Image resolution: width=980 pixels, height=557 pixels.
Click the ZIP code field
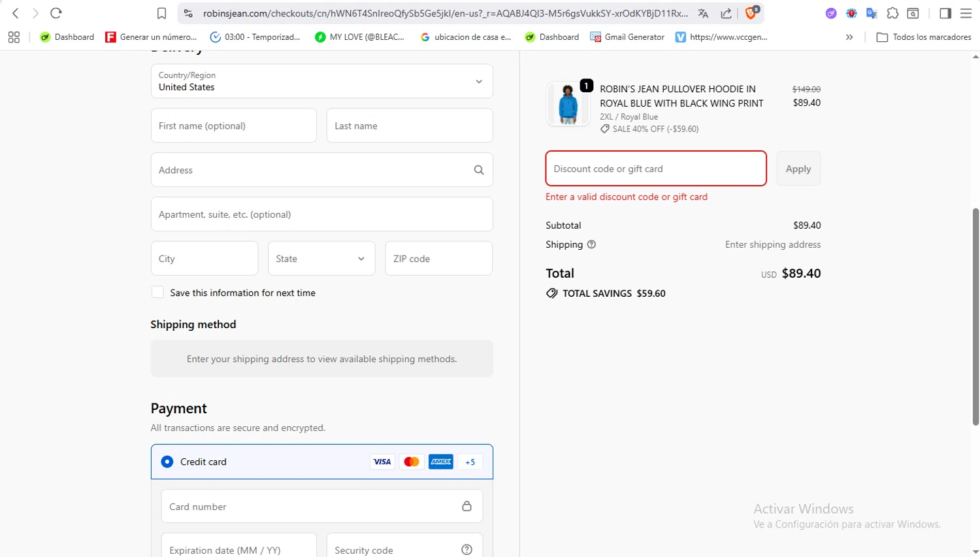click(x=439, y=258)
